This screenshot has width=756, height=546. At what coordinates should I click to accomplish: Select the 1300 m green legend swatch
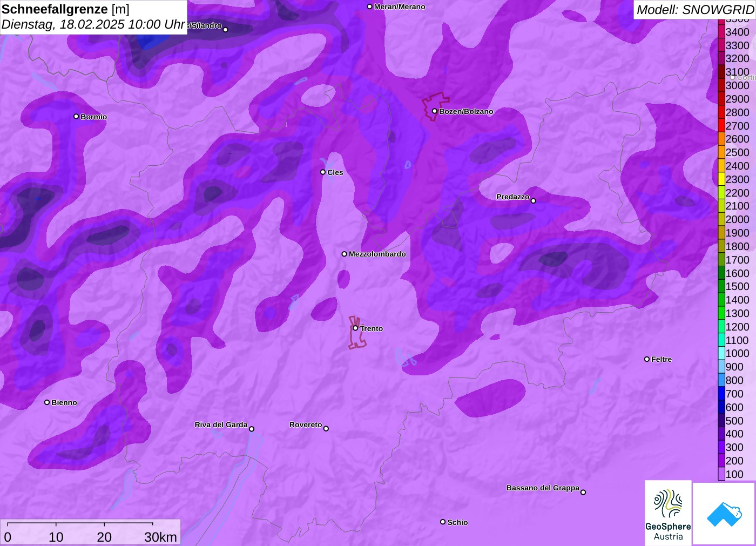[721, 313]
